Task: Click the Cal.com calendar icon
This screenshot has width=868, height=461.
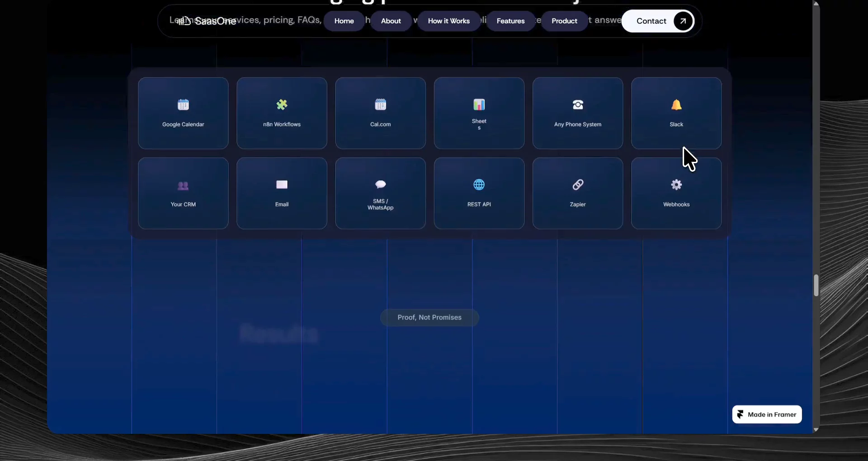Action: point(381,105)
